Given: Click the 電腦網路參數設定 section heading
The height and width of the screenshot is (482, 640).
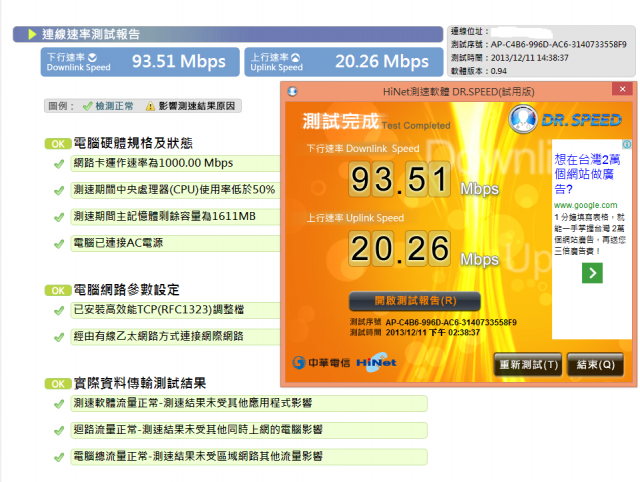Looking at the screenshot, I should pos(127,290).
